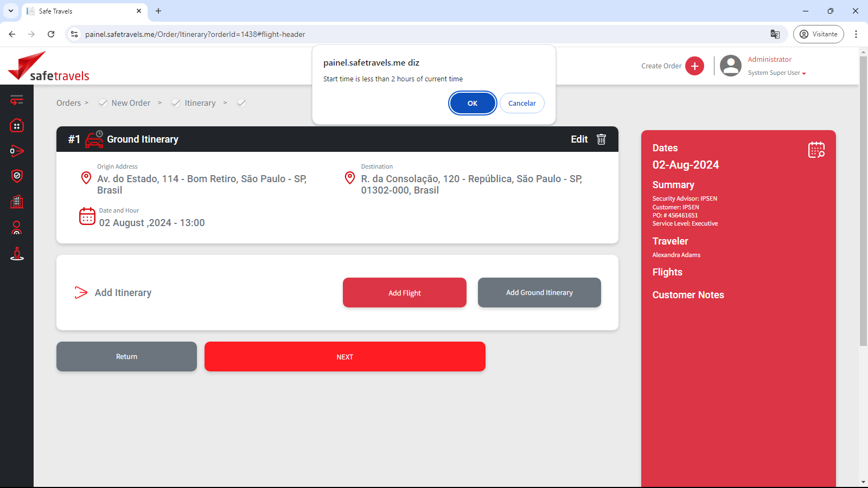Toggle the sidebar menu collapse icon
This screenshot has height=488, width=868.
tap(17, 100)
